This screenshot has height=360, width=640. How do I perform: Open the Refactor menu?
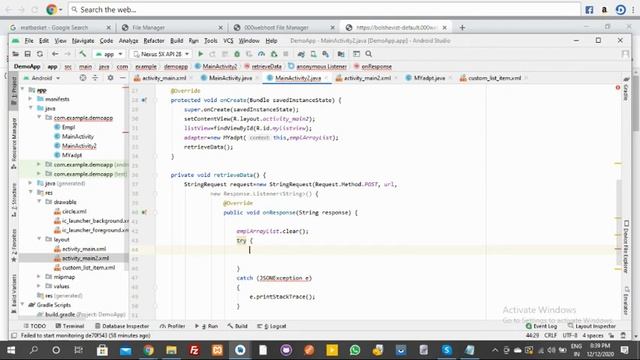[x=154, y=41]
